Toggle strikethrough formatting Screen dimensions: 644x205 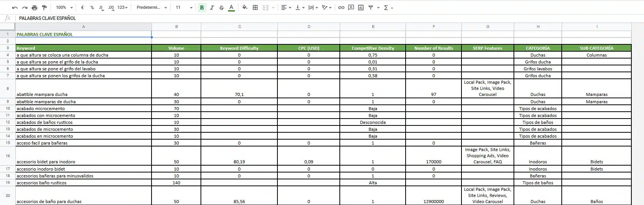tap(222, 8)
